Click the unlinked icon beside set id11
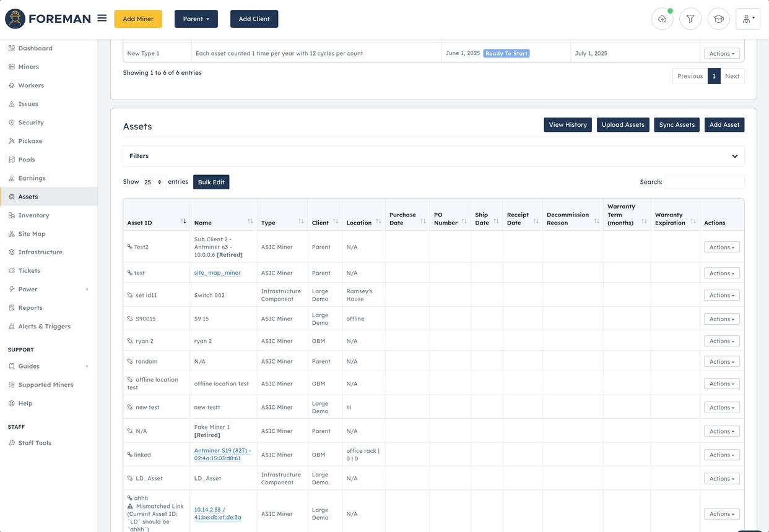769x532 pixels. [130, 295]
